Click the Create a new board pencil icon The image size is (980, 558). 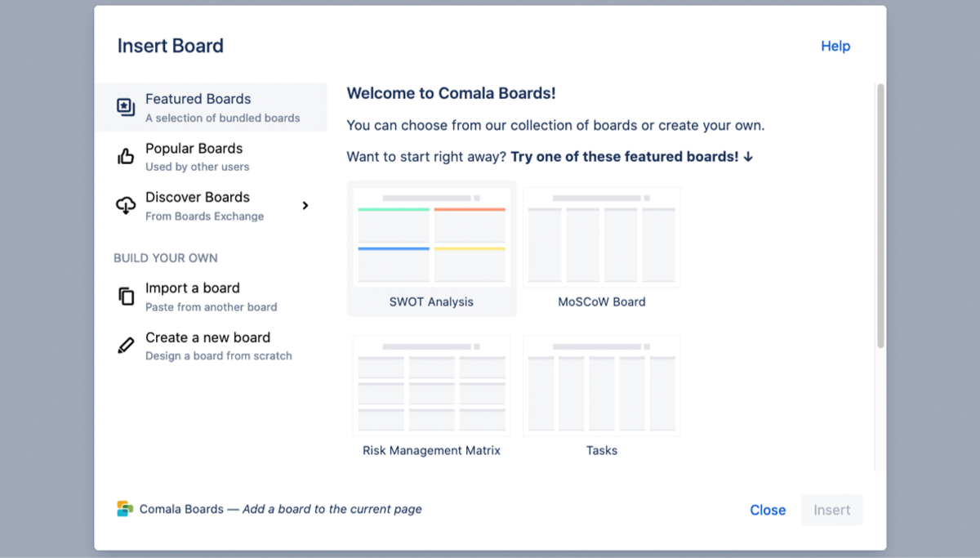(x=126, y=346)
